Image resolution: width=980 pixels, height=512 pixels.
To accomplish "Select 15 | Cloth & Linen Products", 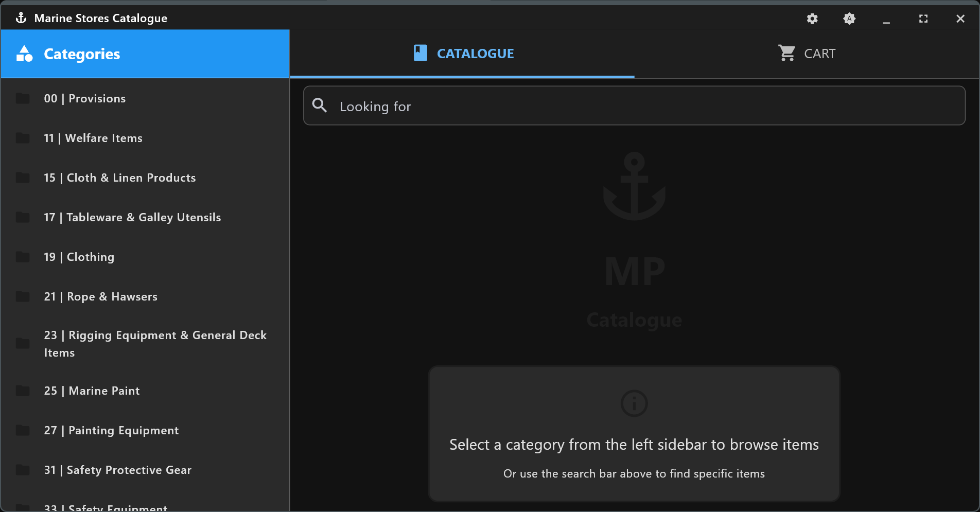I will coord(145,178).
